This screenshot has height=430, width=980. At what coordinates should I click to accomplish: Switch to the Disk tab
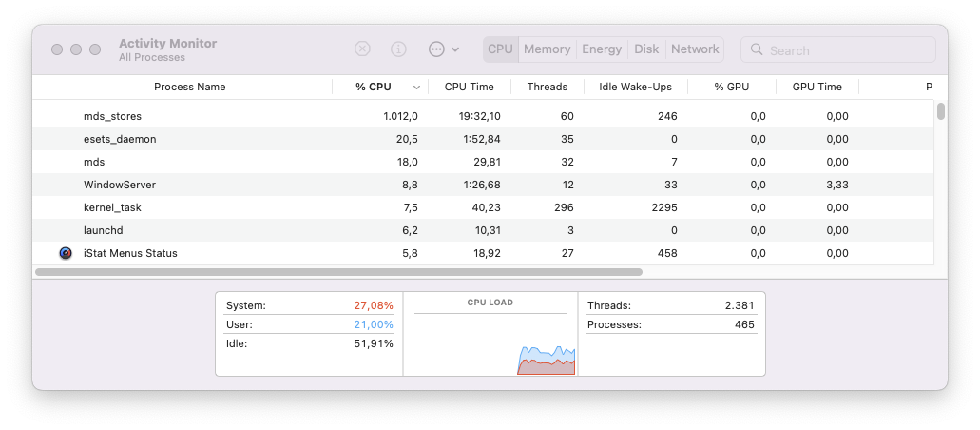(646, 49)
